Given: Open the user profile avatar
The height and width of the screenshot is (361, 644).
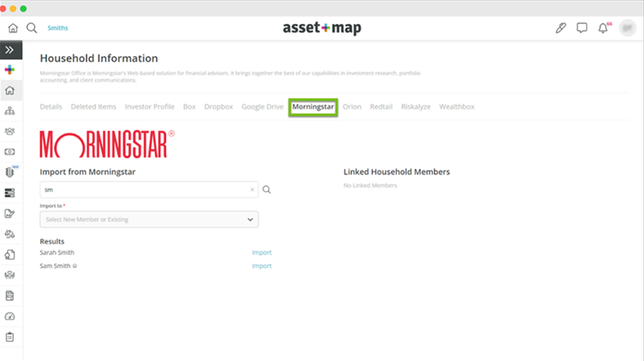Looking at the screenshot, I should coord(627,28).
